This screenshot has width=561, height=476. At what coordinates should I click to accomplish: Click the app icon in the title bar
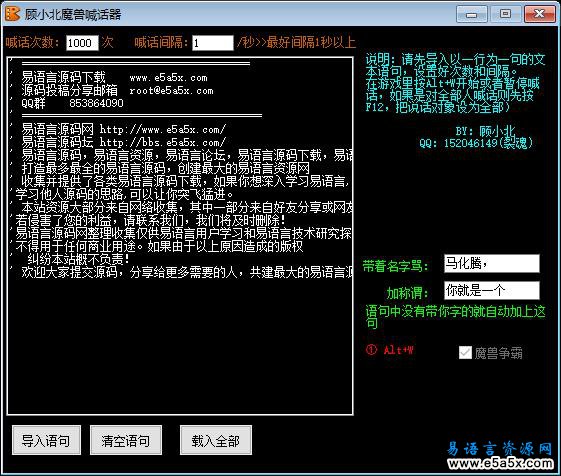pyautogui.click(x=13, y=14)
